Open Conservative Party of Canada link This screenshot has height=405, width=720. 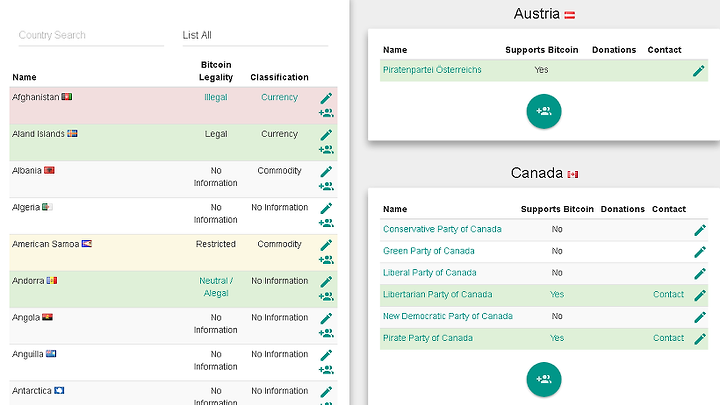(442, 229)
